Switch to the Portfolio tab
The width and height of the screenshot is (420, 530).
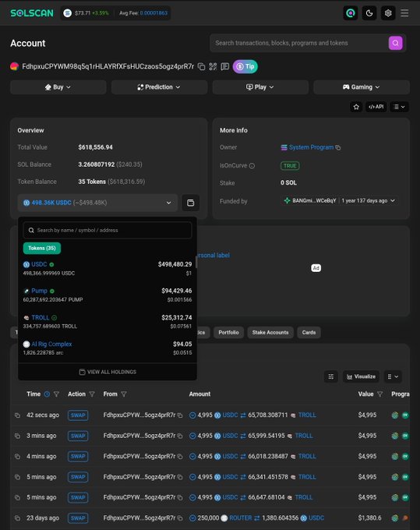tap(228, 333)
